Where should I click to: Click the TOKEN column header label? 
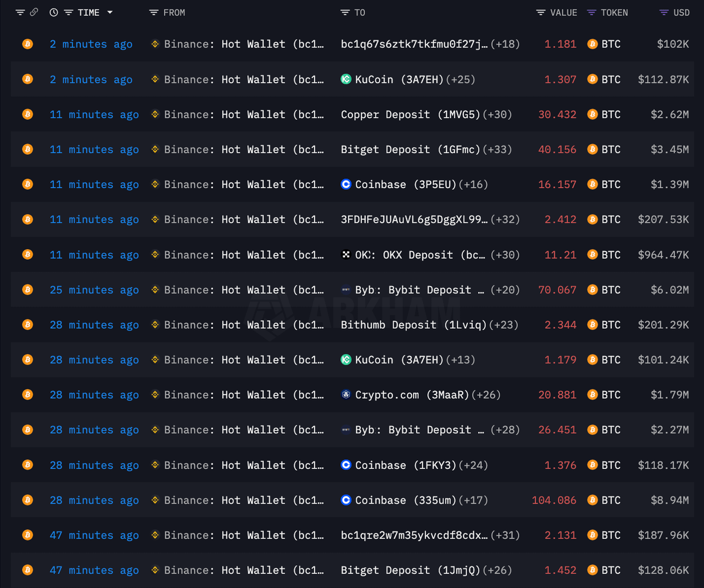pos(614,12)
